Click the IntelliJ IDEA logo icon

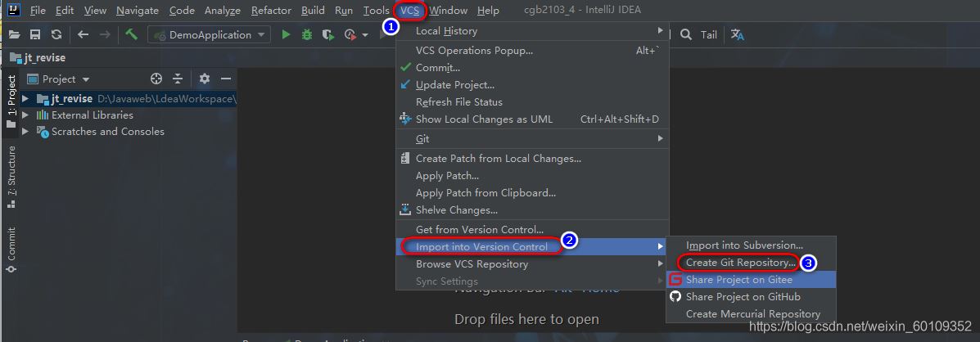coord(14,10)
